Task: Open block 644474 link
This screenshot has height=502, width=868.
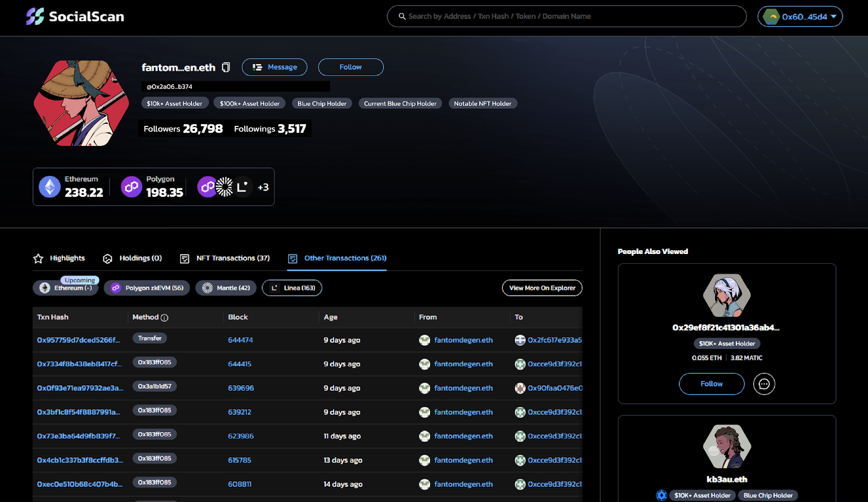Action: [x=240, y=340]
